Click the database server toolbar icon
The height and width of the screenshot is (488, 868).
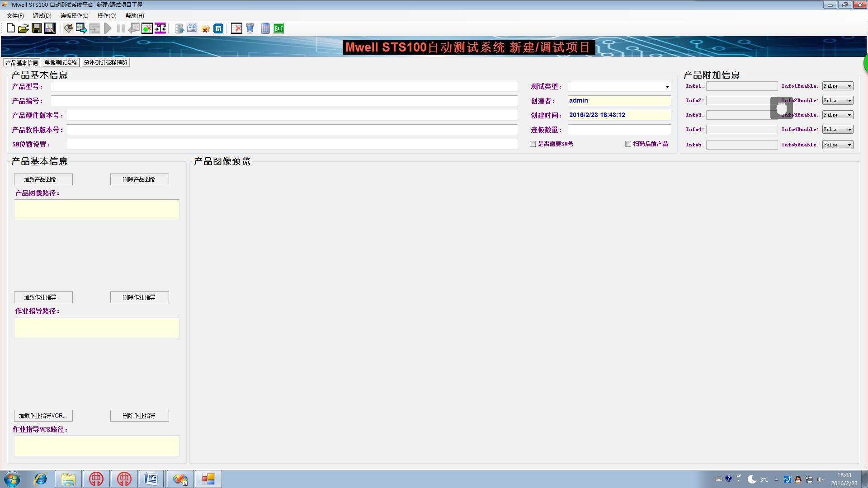coord(179,28)
